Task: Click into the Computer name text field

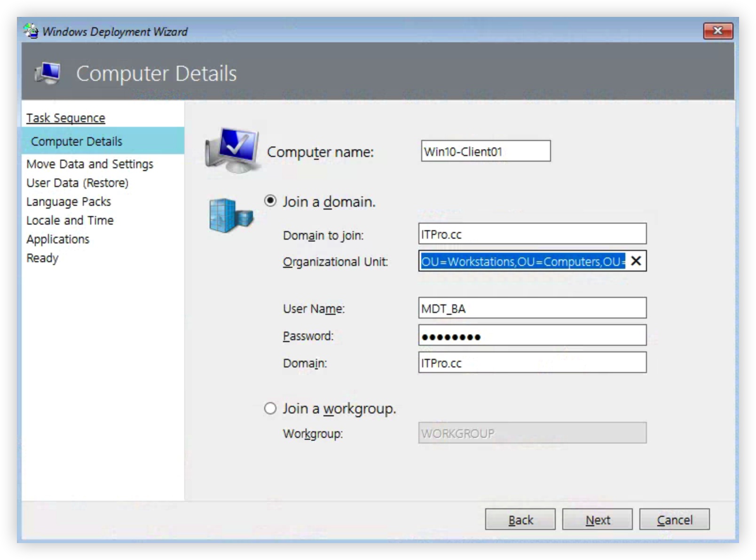Action: [x=485, y=151]
